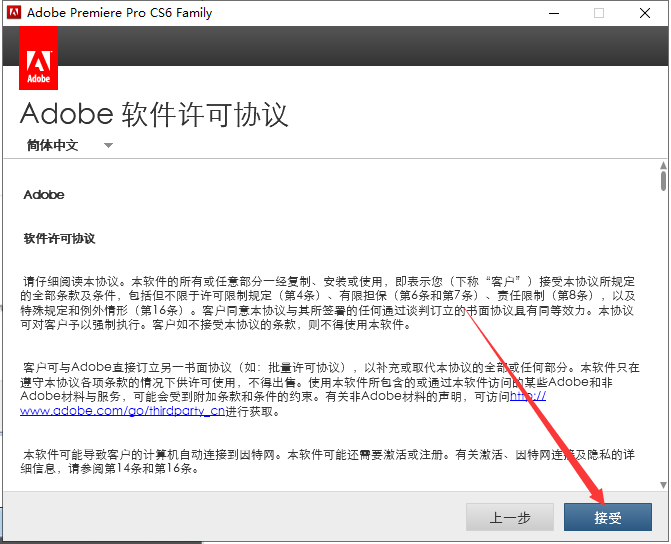The height and width of the screenshot is (544, 671).
Task: Open the www.adobe.com/go/thirdparty_cn link
Action: [122, 411]
